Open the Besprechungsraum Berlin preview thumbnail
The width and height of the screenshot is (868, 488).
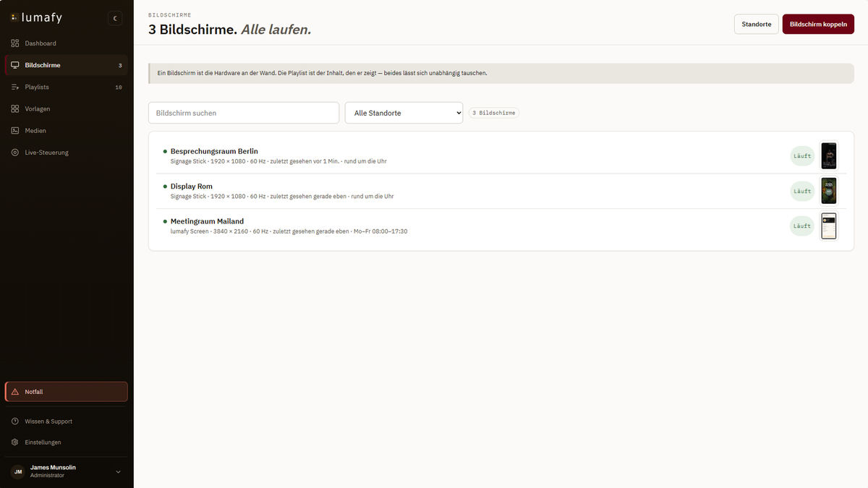pos(829,156)
